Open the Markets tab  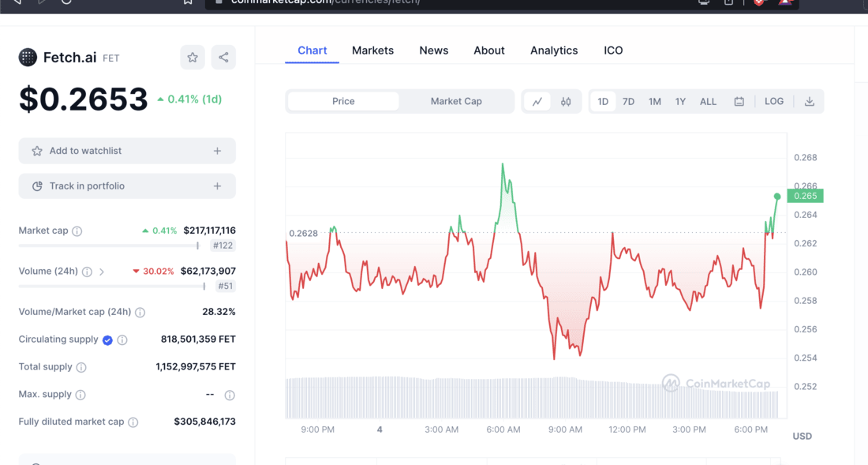(x=372, y=51)
